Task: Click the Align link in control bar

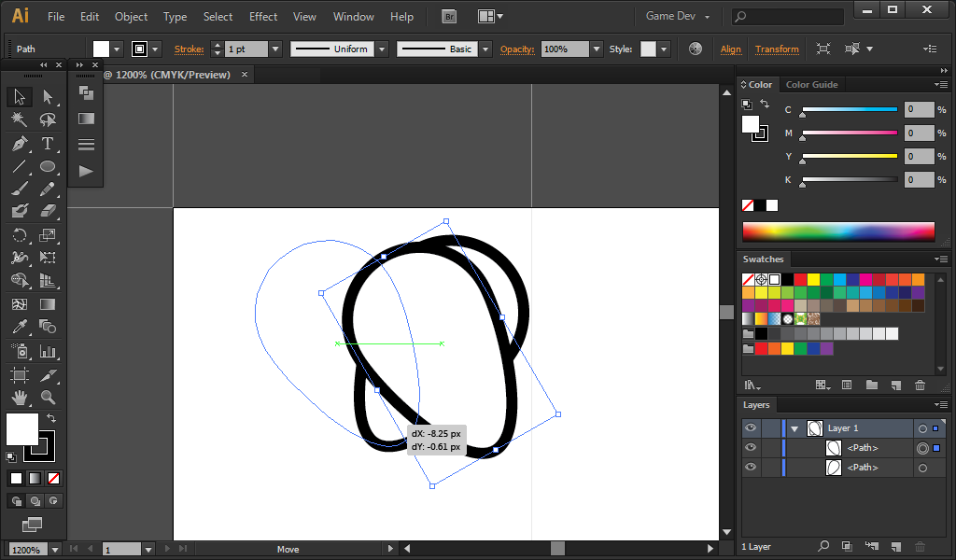Action: [730, 49]
